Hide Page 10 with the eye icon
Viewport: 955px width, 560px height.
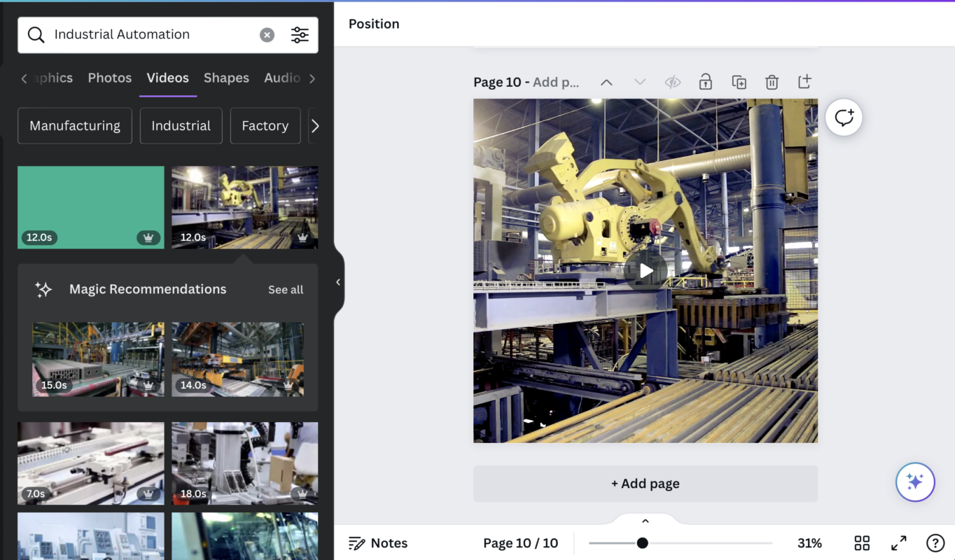pos(672,82)
